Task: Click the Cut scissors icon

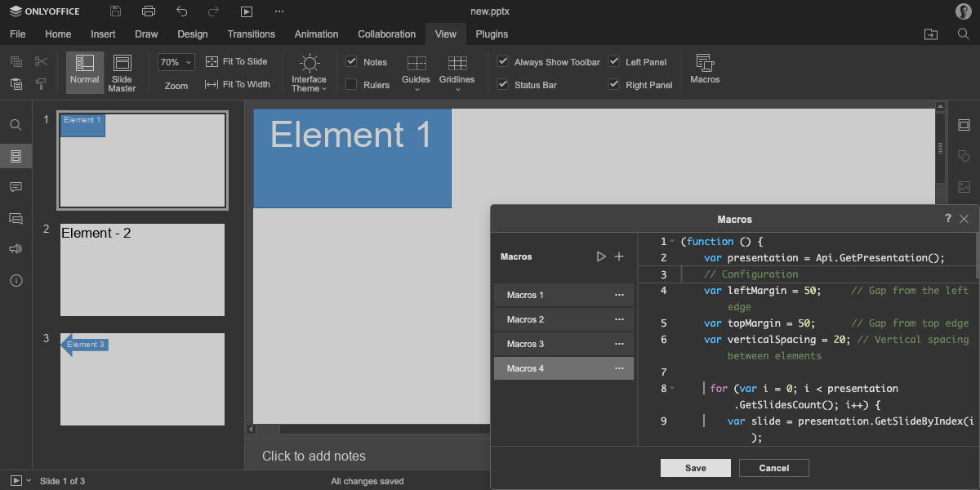Action: click(x=41, y=62)
